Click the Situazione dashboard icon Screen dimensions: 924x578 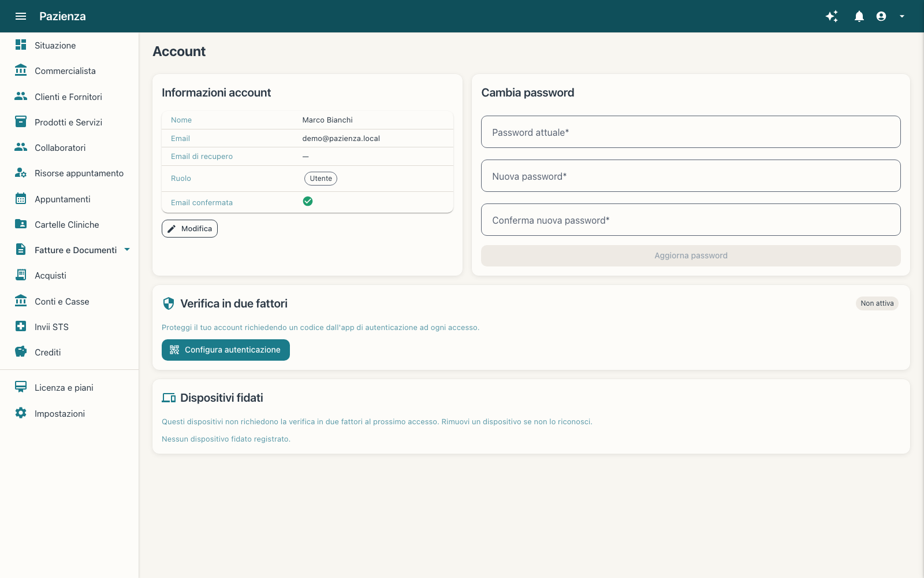tap(21, 45)
